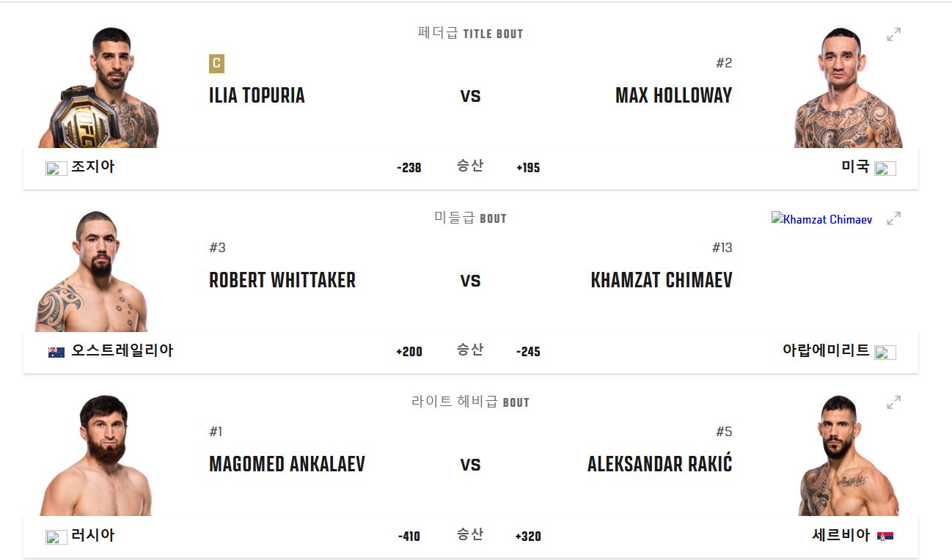Open Max Holloway's fighter name link
Viewport: 952px width, 560px height.
pos(673,95)
